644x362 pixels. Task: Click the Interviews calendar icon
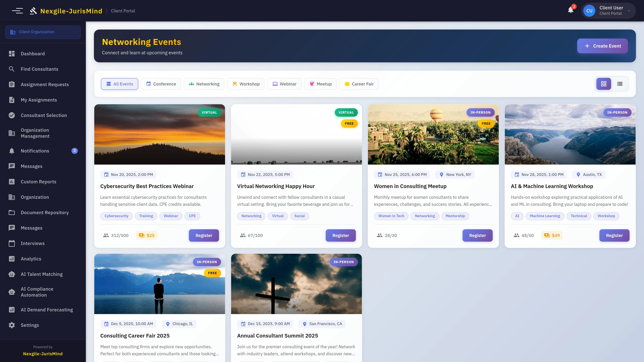[12, 243]
